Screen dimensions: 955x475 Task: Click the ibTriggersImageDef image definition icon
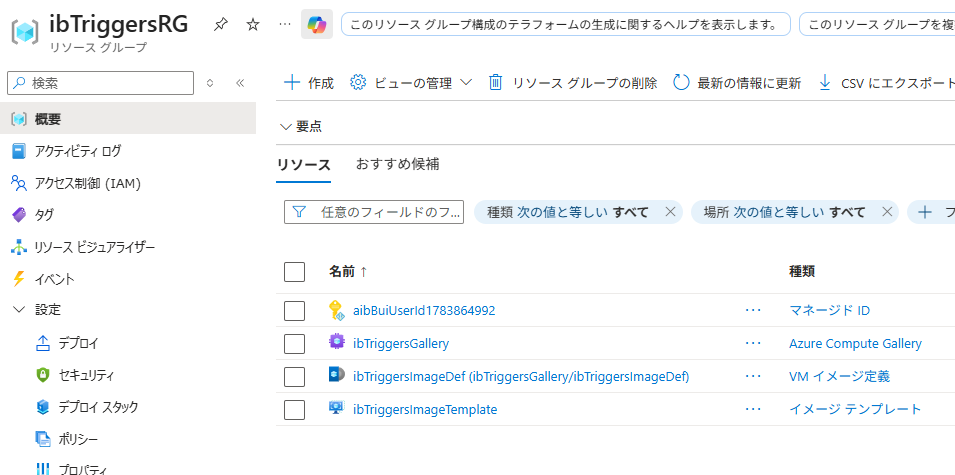coord(337,375)
